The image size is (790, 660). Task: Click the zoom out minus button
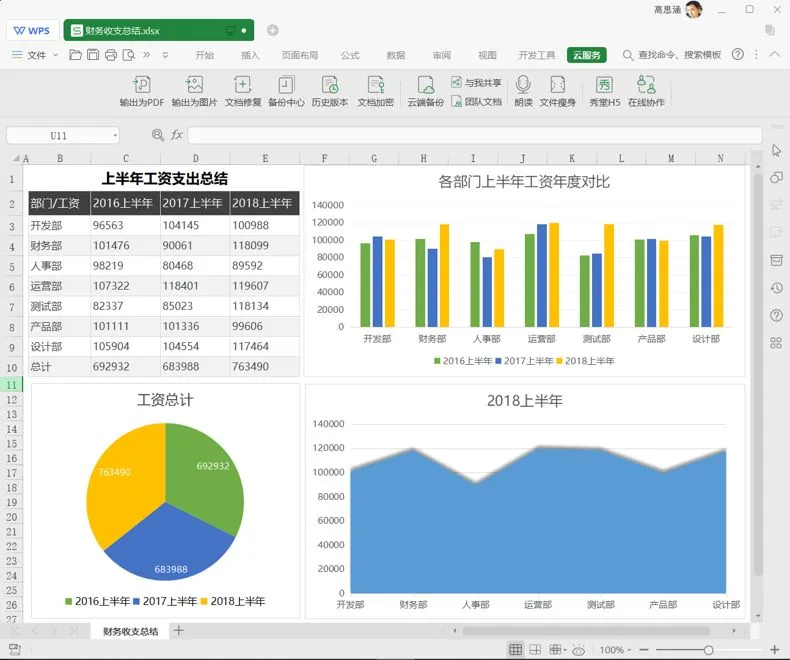tap(644, 650)
